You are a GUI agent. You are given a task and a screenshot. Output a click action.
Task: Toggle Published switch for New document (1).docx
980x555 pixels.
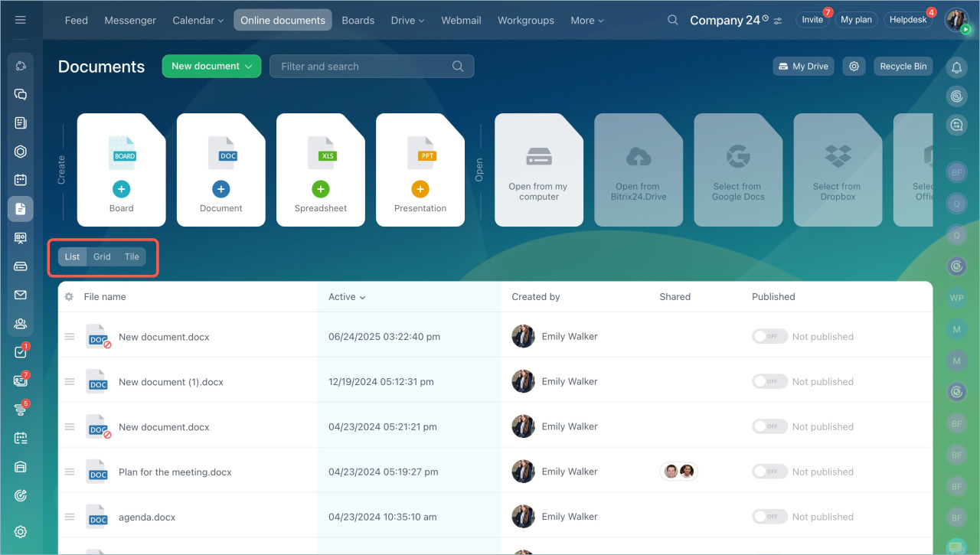pyautogui.click(x=769, y=381)
